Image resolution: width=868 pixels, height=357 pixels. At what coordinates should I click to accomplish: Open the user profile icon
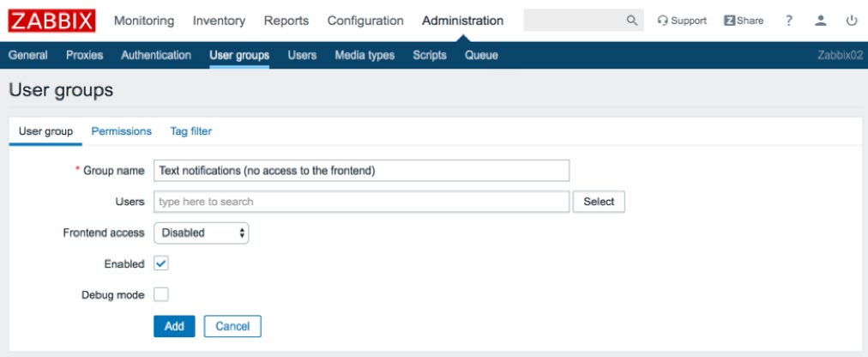pos(821,21)
